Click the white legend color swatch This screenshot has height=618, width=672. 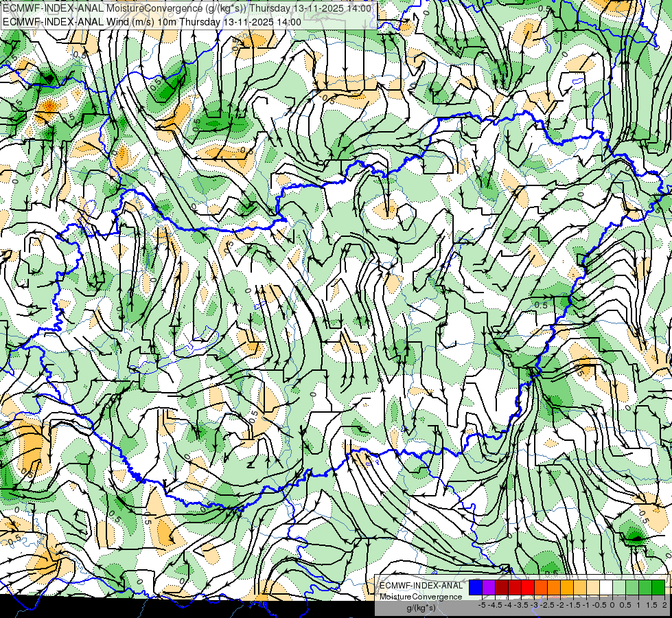(606, 588)
